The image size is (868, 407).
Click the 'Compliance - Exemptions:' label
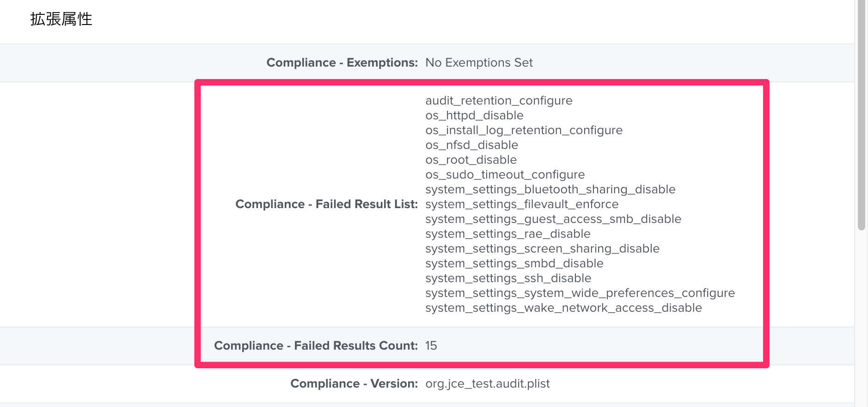click(x=342, y=62)
